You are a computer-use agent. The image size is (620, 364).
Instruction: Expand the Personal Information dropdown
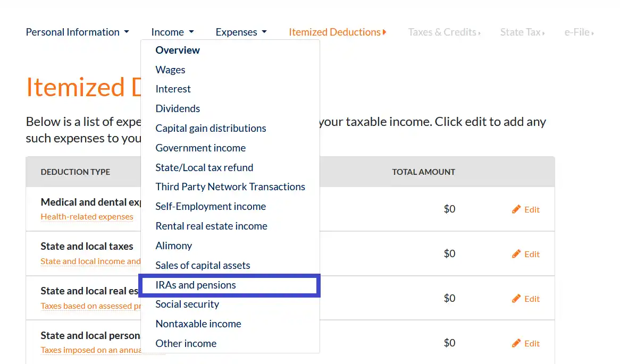coord(77,32)
